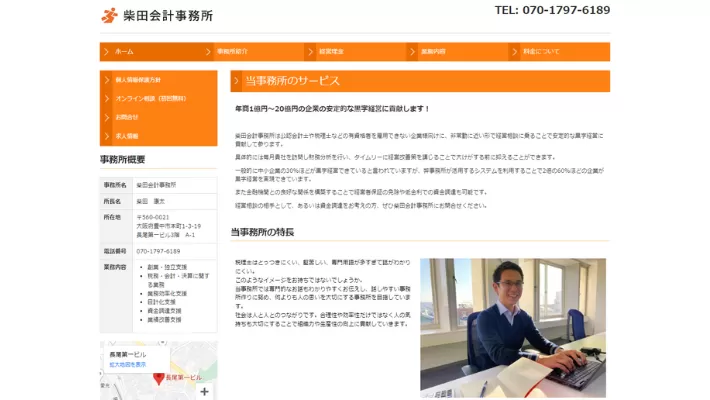The image size is (710, 400).
Task: Click the TEL number in the header
Action: 552,11
